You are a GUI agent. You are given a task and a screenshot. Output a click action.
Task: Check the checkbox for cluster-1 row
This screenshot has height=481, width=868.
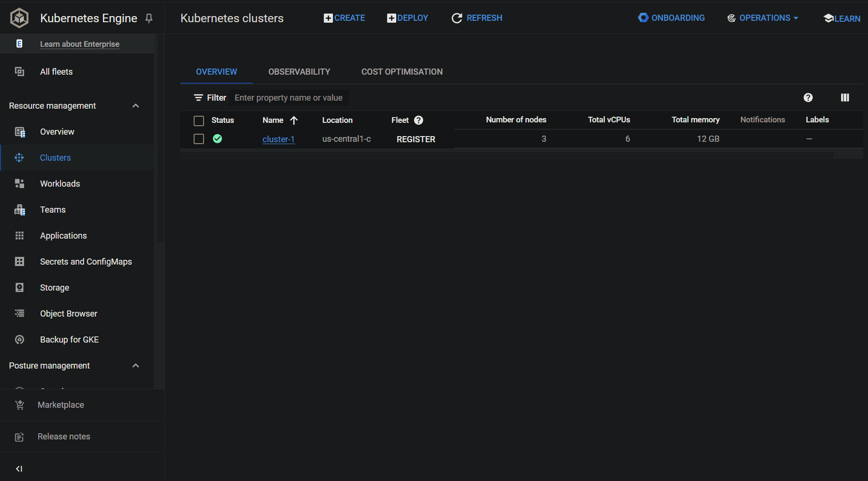coord(198,139)
